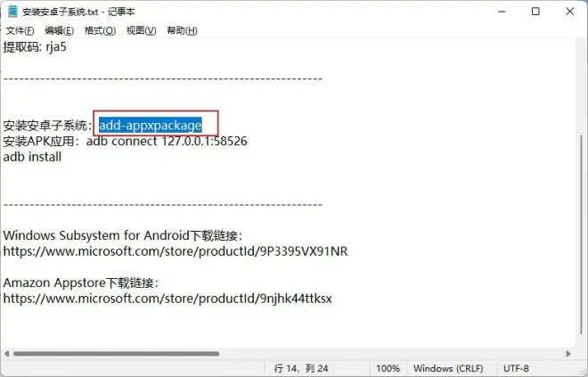Open the 帮助(H) menu
This screenshot has height=377, width=588.
tap(182, 30)
